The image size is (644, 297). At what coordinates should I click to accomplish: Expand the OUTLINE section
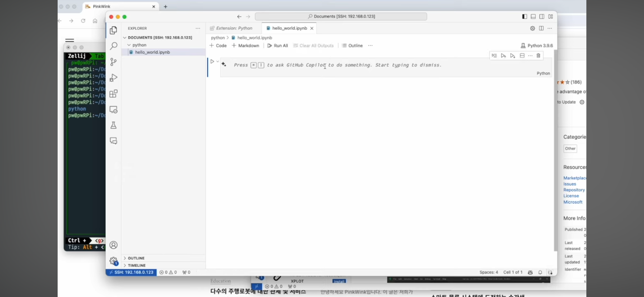136,258
